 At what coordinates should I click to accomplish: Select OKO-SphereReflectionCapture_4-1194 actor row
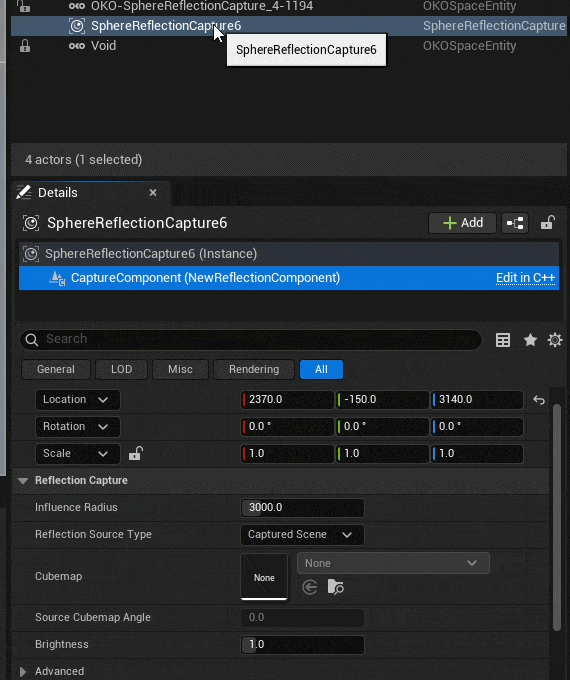pyautogui.click(x=288, y=6)
